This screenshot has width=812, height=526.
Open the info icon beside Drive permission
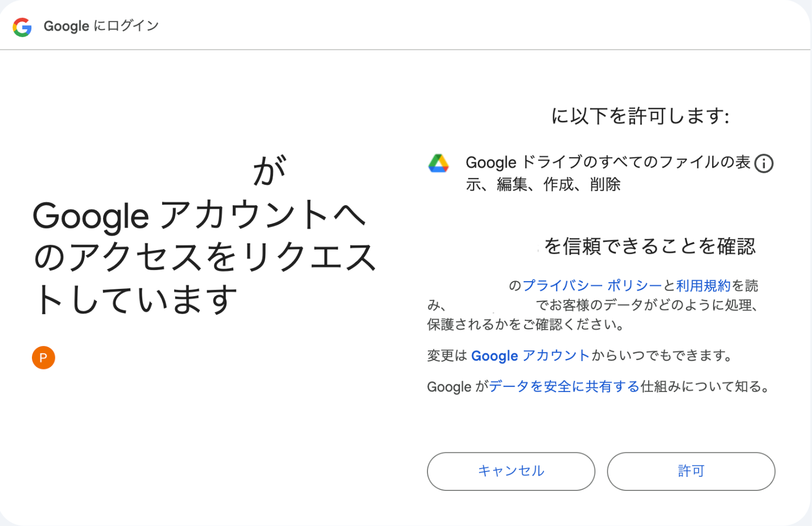point(764,164)
